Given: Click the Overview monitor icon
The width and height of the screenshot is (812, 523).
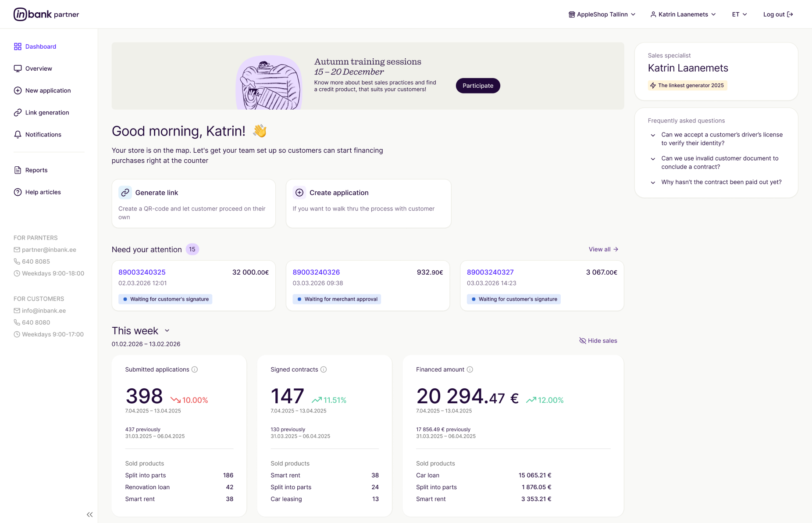Looking at the screenshot, I should (x=18, y=68).
